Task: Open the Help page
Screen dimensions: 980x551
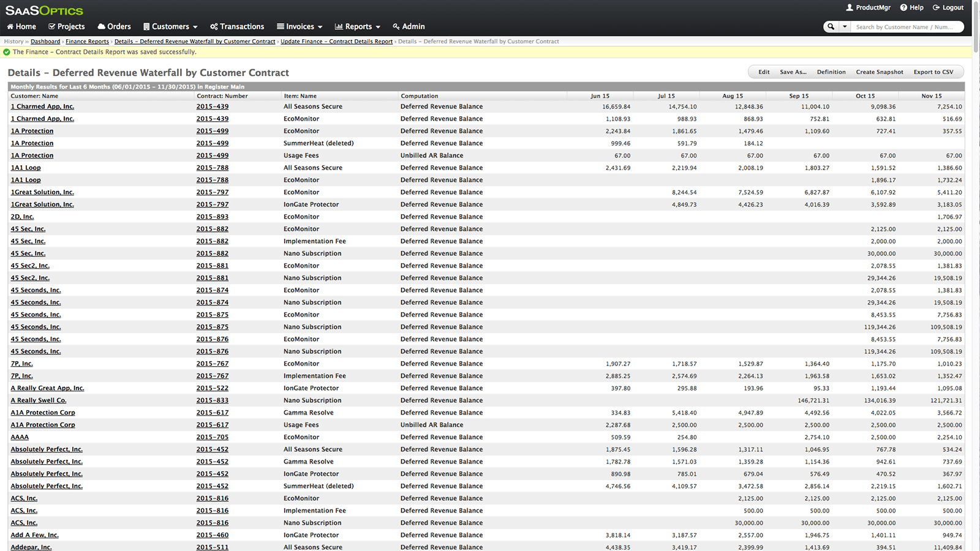Action: click(x=911, y=7)
